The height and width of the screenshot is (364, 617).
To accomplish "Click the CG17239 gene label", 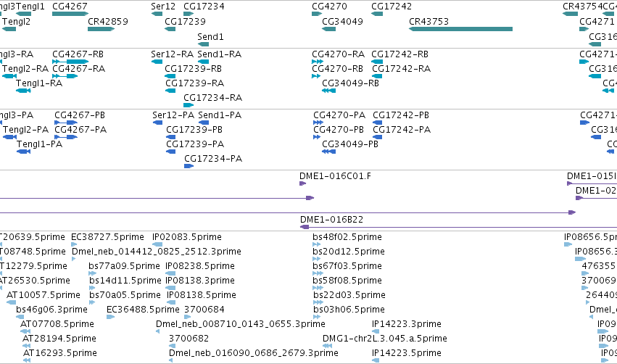I will tap(185, 21).
